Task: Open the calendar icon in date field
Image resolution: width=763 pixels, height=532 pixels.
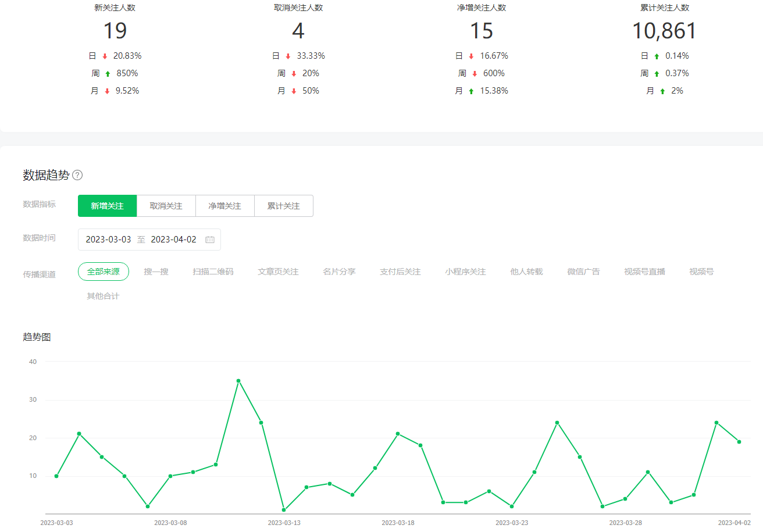Action: (x=210, y=240)
